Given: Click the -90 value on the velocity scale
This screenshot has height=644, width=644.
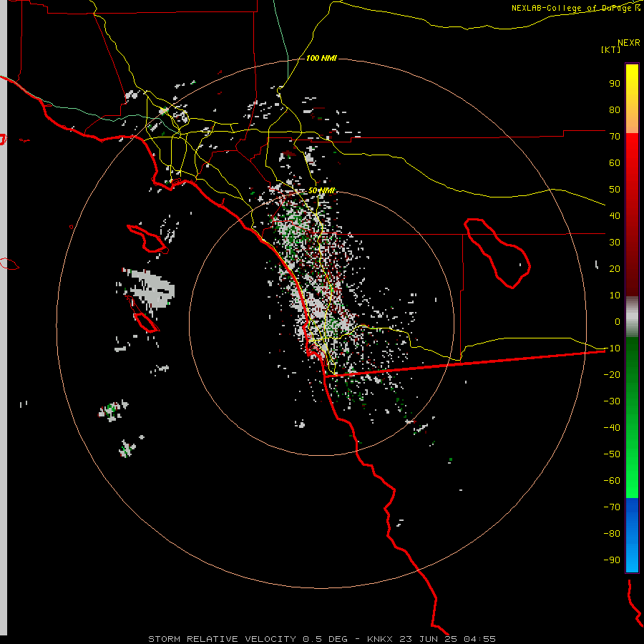Looking at the screenshot, I should point(612,560).
